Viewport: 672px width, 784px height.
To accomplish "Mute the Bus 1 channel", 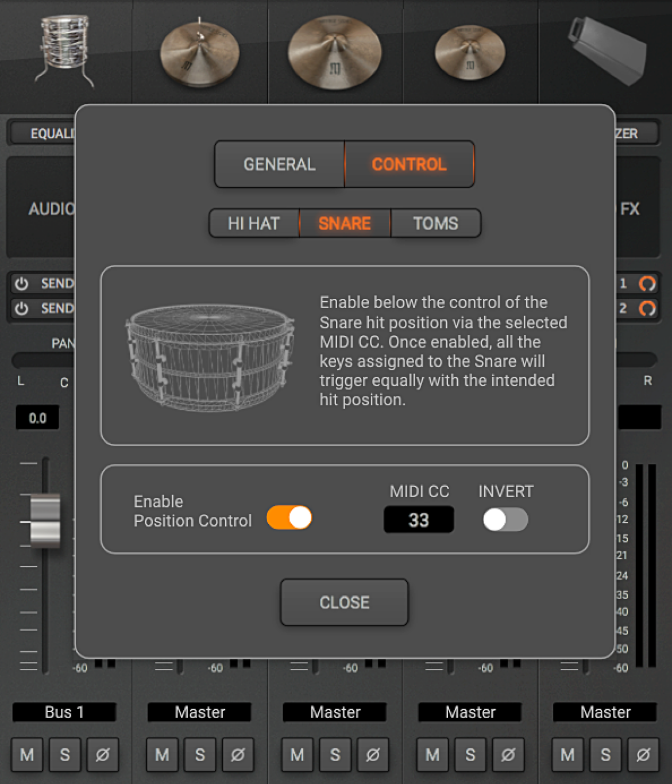I will click(x=27, y=754).
